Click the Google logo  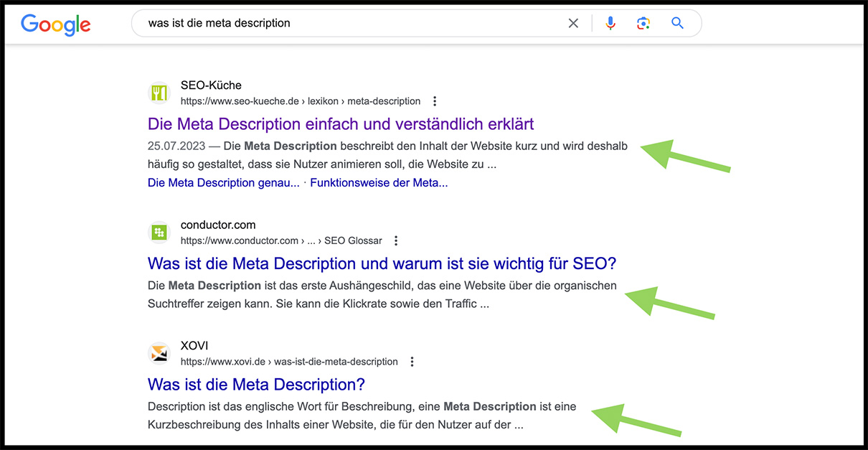[56, 24]
